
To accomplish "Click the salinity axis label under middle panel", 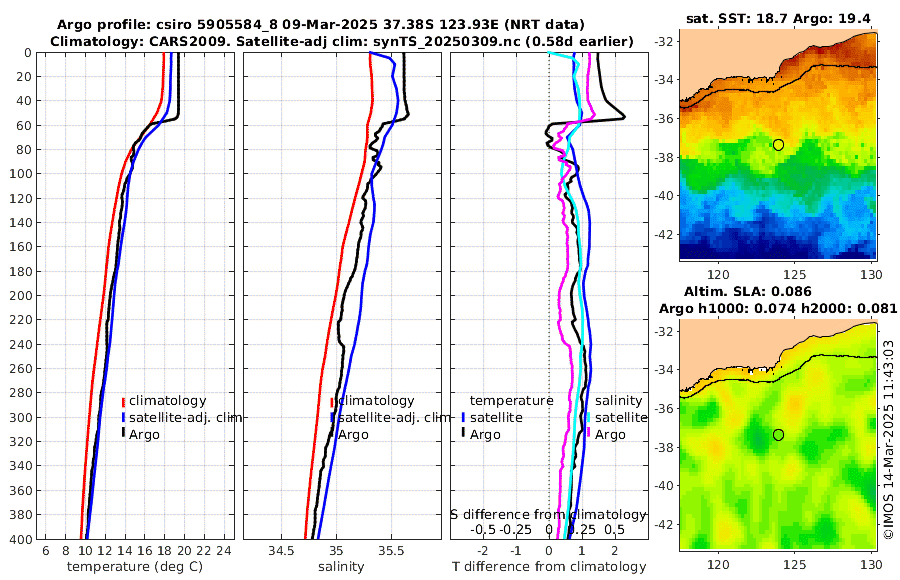I will (341, 567).
